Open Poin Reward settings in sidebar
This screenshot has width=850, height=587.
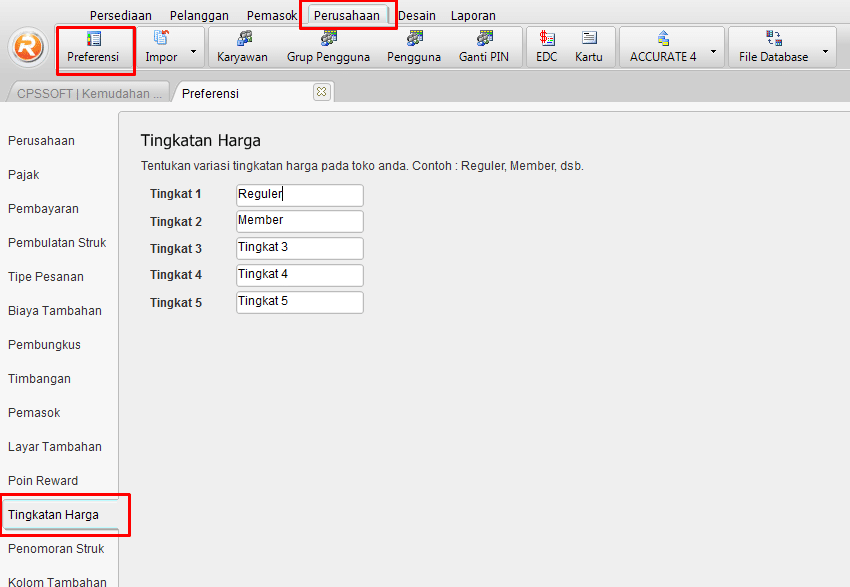pyautogui.click(x=43, y=481)
